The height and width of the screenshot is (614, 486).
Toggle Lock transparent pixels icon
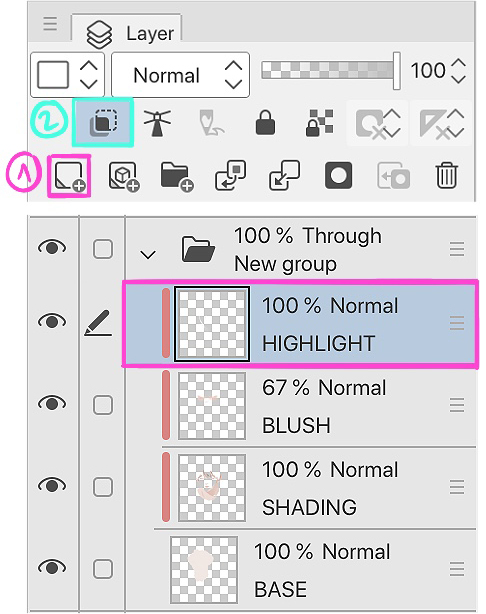pyautogui.click(x=319, y=123)
